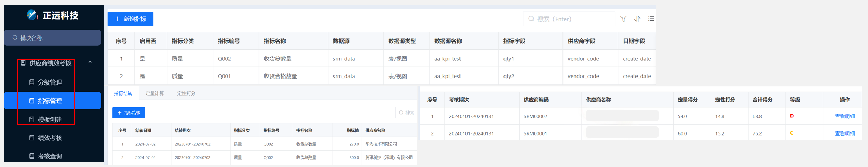Click the 正远科技 logo icon
The height and width of the screenshot is (167, 868).
32,15
